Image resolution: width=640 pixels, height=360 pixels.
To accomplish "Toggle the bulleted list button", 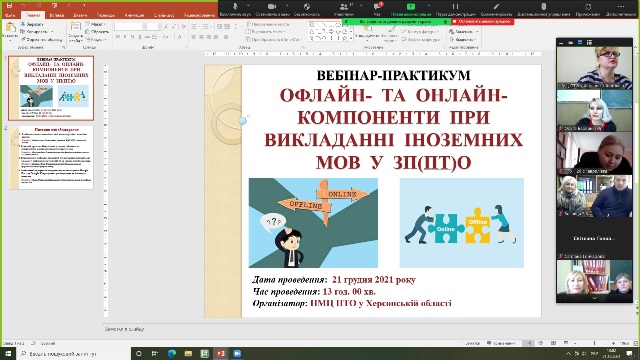I will coord(194,27).
